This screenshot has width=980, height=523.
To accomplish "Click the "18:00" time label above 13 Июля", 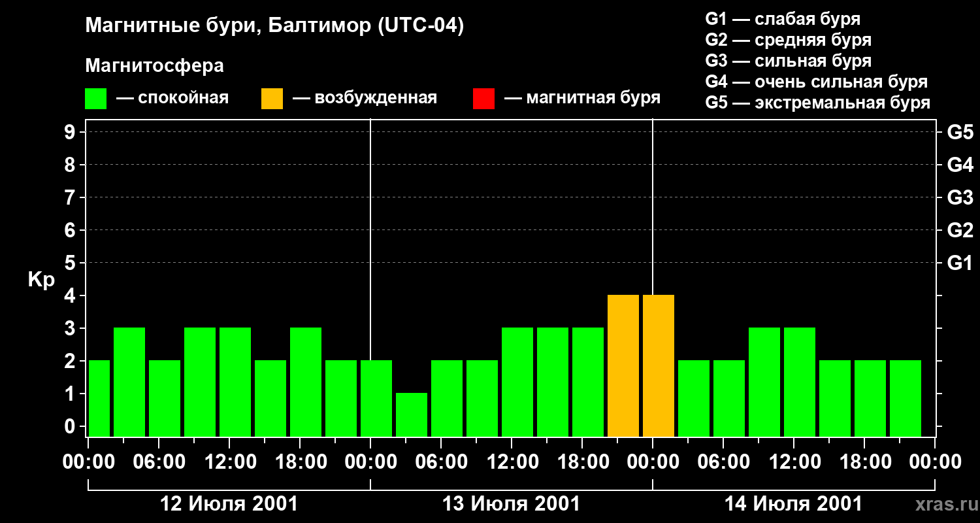I will 582,462.
